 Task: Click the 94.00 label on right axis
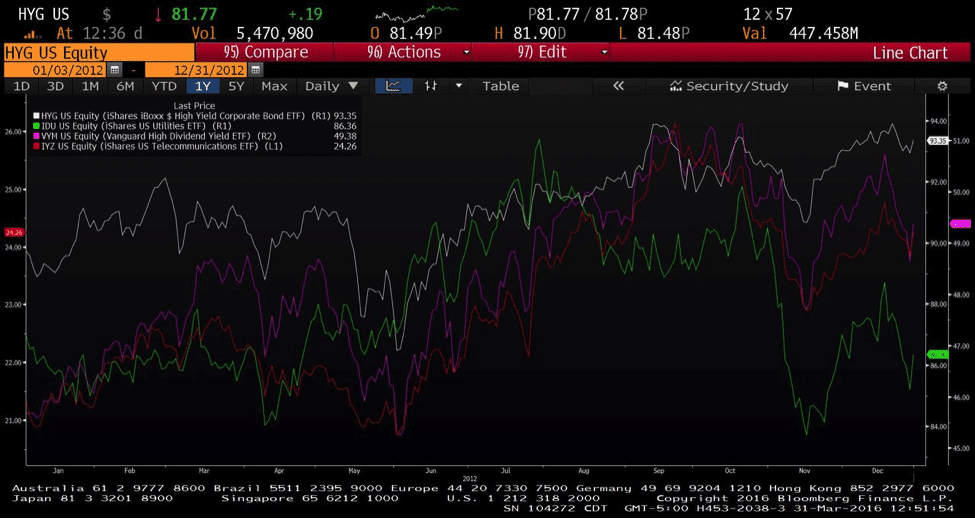click(938, 121)
